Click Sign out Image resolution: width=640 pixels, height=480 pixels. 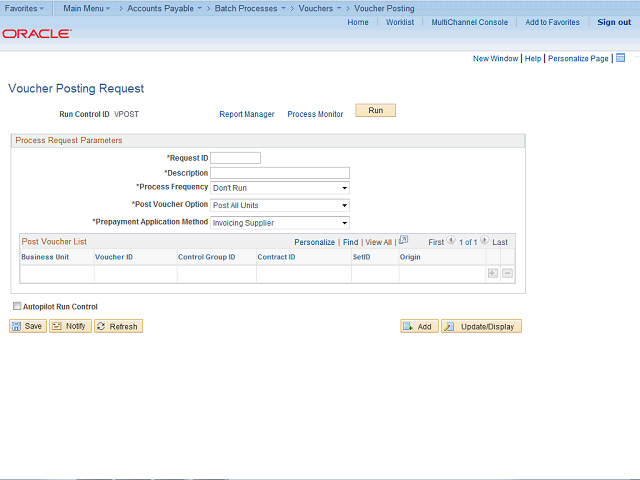click(614, 22)
